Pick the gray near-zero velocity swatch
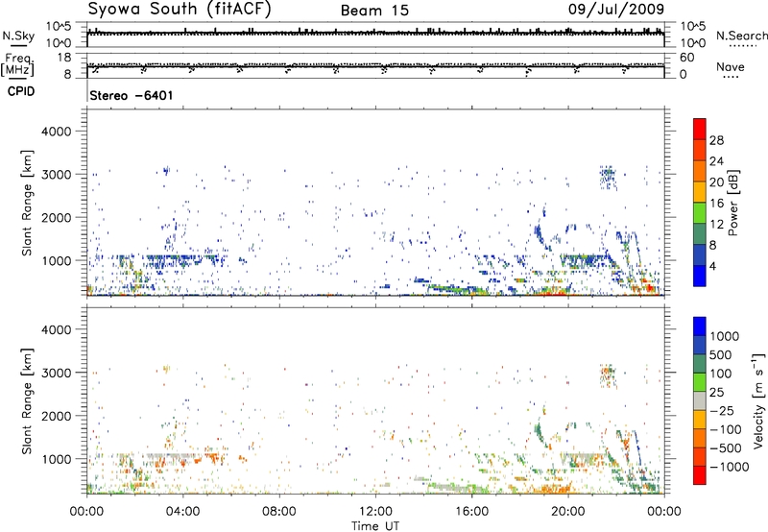768x532 pixels. 700,400
